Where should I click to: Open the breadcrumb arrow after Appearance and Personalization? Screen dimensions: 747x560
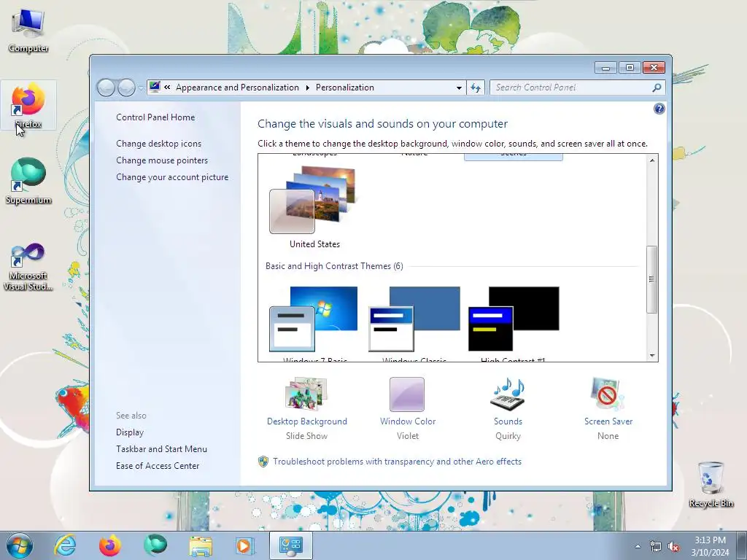[307, 87]
